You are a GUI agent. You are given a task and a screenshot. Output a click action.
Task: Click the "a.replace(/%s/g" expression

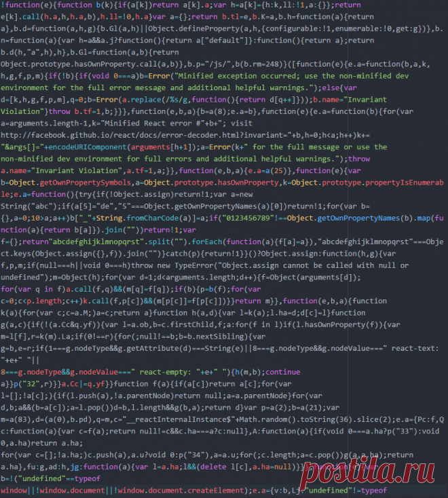coord(155,100)
